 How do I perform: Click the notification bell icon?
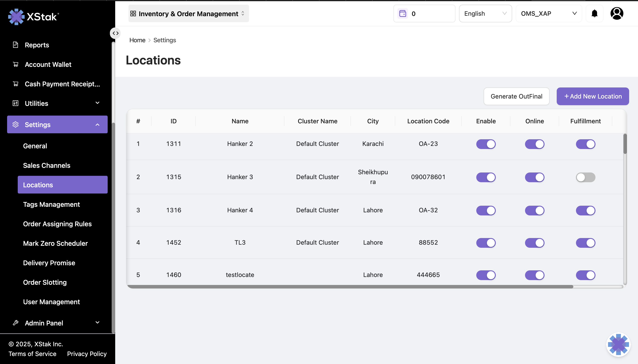595,14
